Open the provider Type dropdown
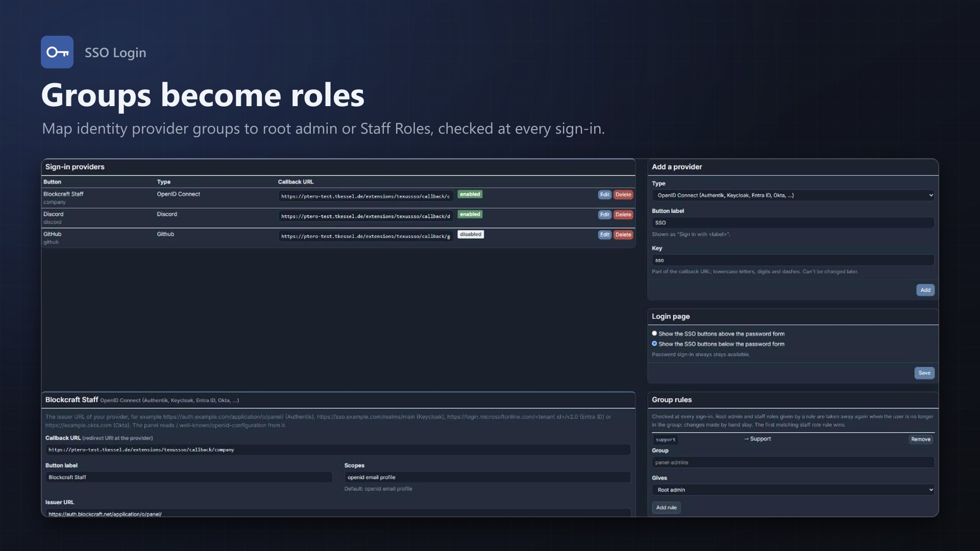 793,195
